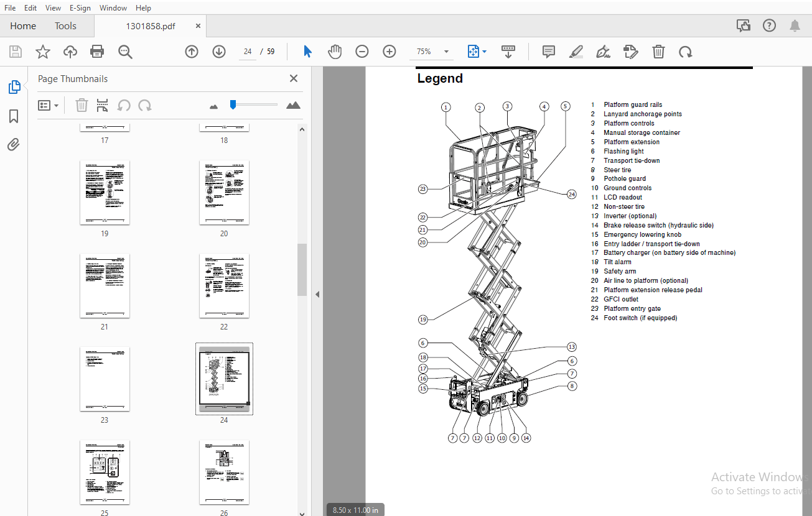Upload file to cloud icon
The image size is (812, 516).
pos(70,52)
